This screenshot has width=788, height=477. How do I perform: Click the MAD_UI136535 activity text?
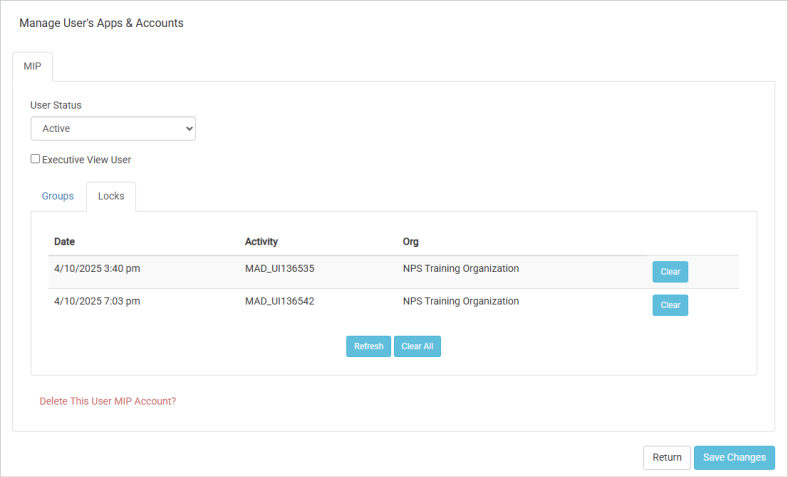279,268
